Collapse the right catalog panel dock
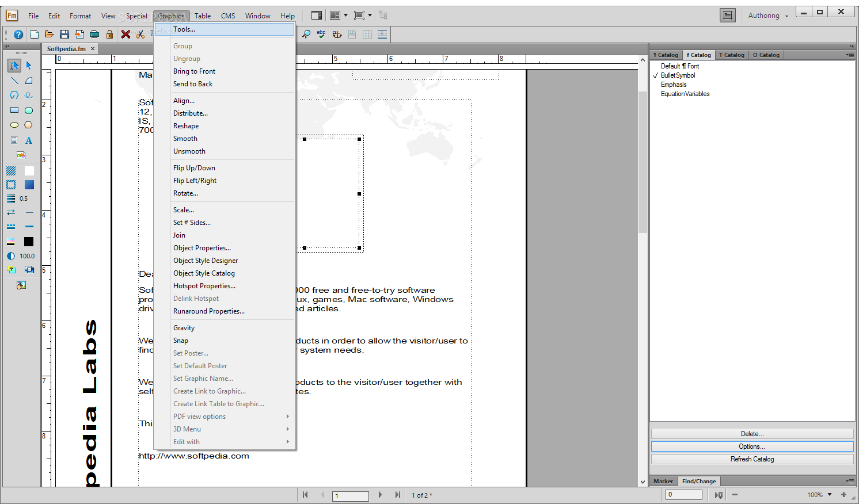The width and height of the screenshot is (859, 504). coord(852,47)
